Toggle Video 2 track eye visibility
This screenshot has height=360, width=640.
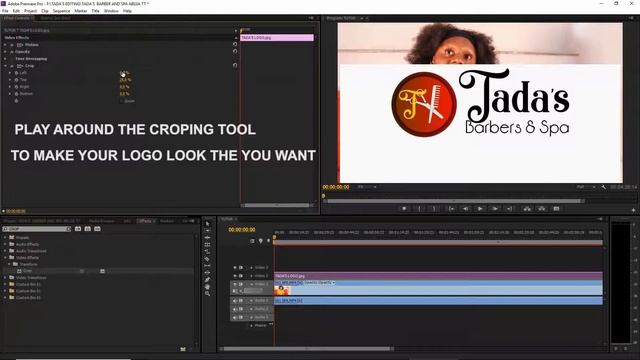click(235, 276)
